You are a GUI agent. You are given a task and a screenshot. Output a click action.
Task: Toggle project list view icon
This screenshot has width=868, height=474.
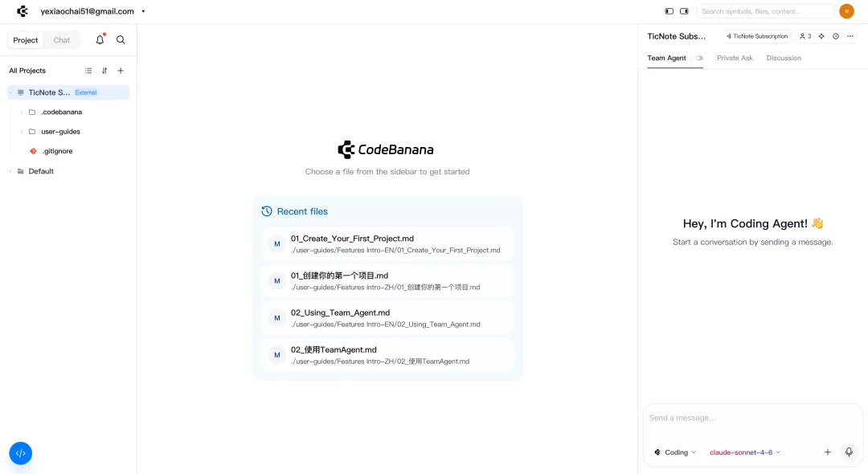(x=88, y=71)
